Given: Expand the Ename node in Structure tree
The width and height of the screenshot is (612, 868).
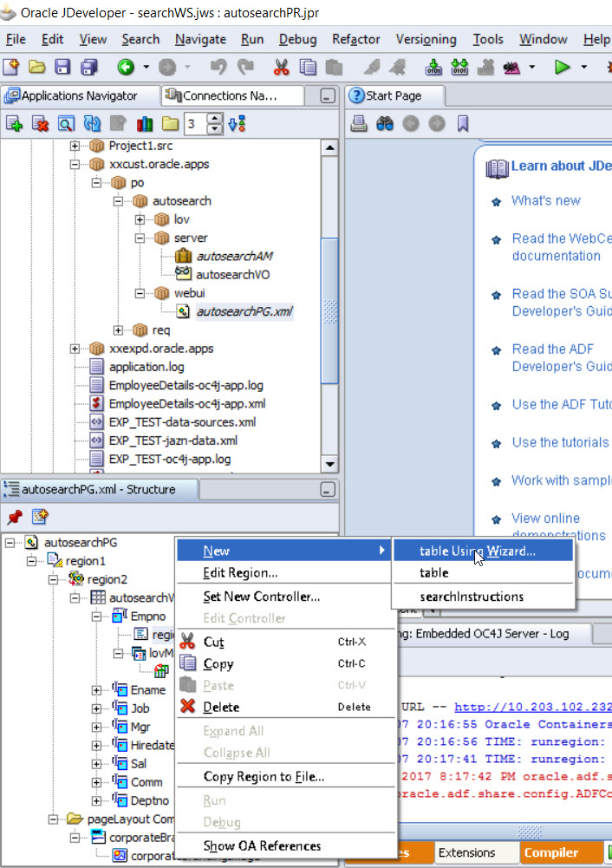Looking at the screenshot, I should tap(96, 690).
